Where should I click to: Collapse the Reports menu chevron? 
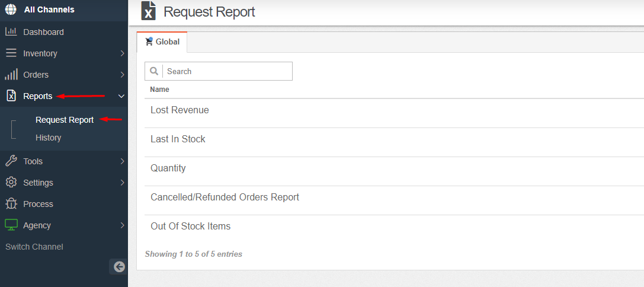(x=121, y=96)
